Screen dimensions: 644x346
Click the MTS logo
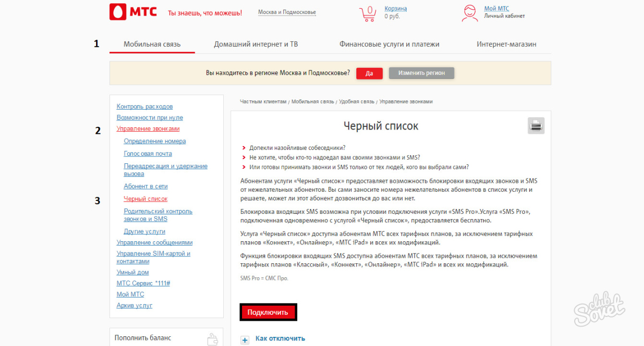tap(133, 11)
